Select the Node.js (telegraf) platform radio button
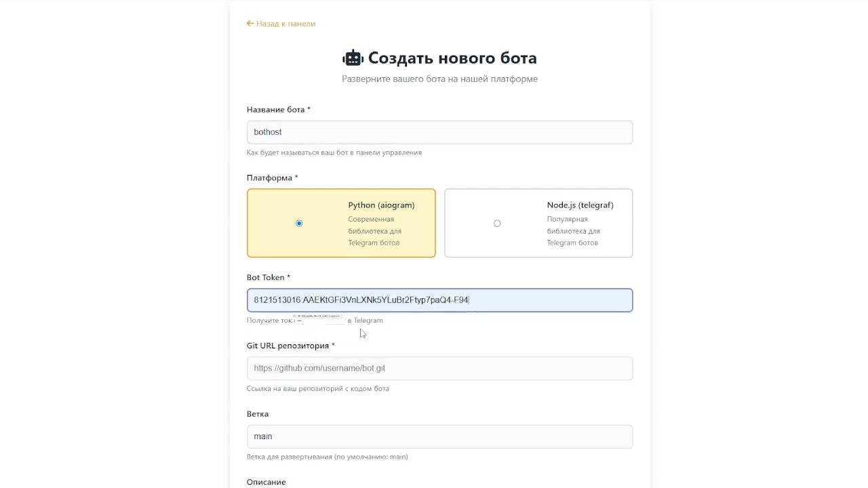 (x=497, y=223)
